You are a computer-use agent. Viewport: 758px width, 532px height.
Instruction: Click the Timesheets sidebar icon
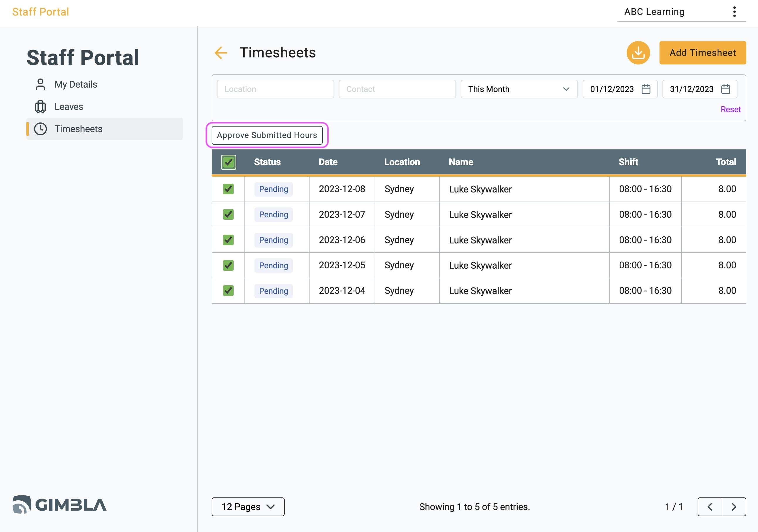pyautogui.click(x=40, y=128)
